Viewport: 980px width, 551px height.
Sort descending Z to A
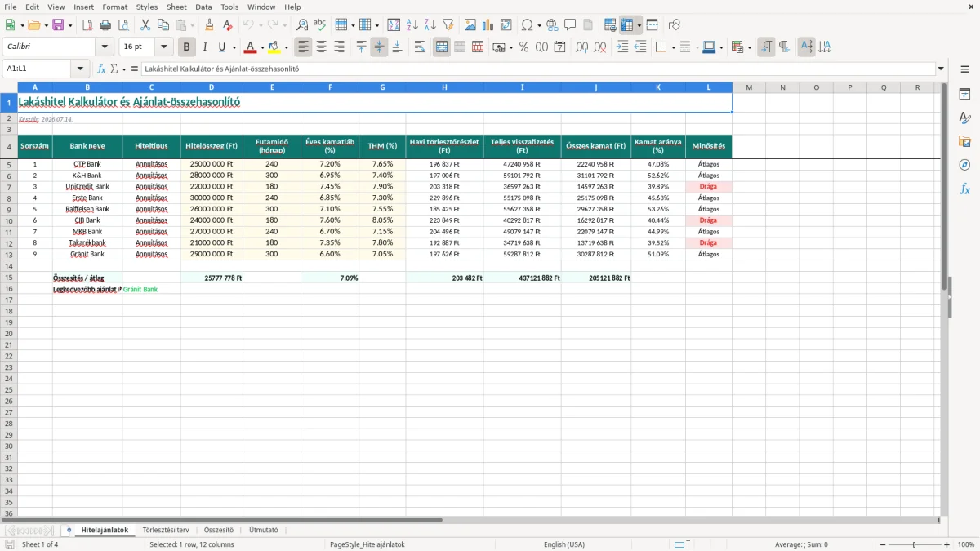click(x=430, y=25)
